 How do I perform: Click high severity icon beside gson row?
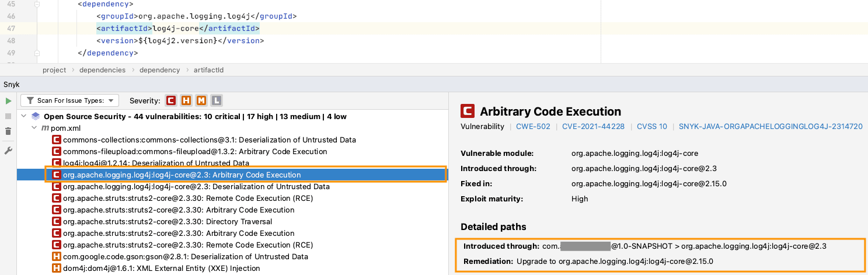point(57,256)
